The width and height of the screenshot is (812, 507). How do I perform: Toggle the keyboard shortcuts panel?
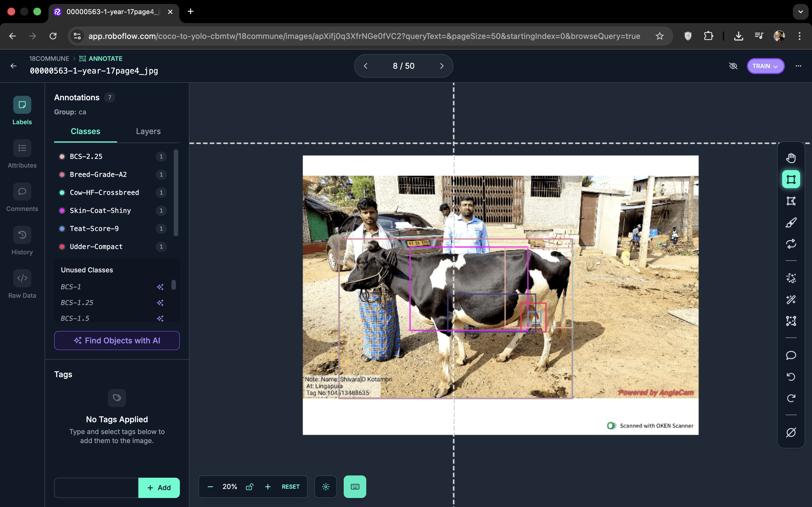(x=354, y=486)
